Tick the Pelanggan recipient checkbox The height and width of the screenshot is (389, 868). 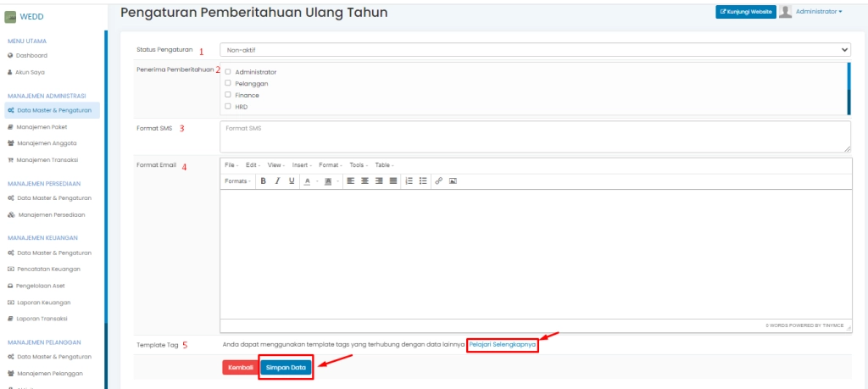228,83
